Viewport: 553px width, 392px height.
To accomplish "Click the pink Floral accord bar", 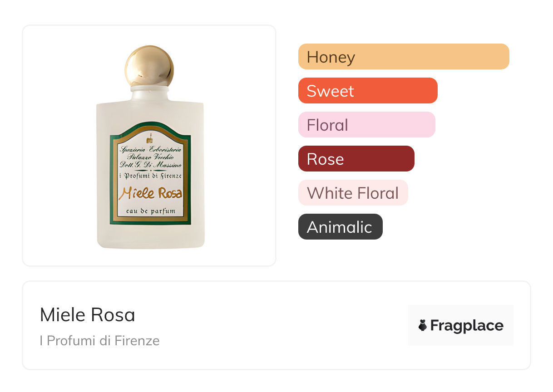I will pos(366,125).
